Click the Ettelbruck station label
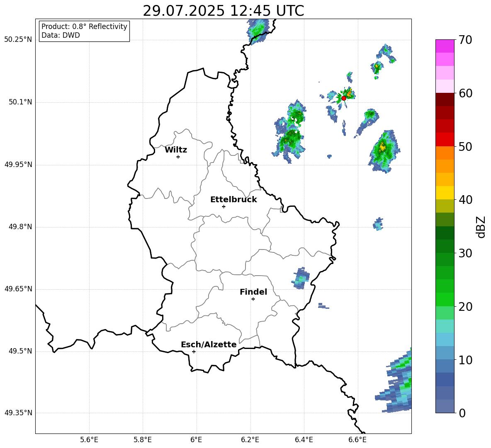 pyautogui.click(x=233, y=200)
